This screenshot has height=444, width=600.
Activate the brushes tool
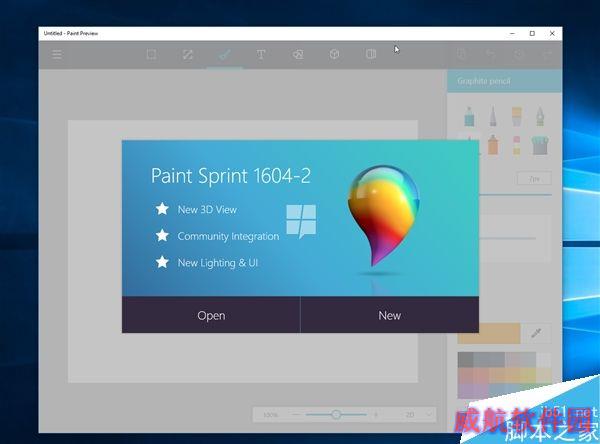click(x=224, y=54)
